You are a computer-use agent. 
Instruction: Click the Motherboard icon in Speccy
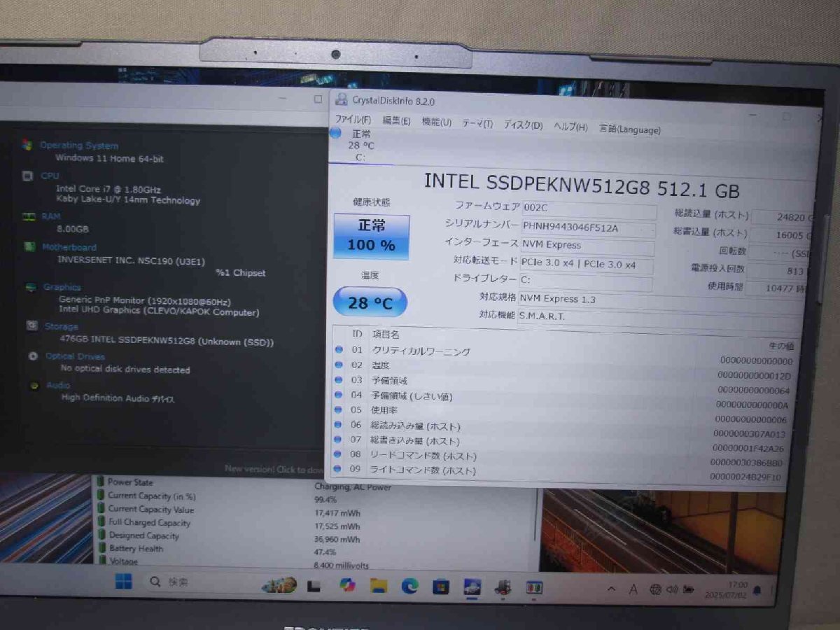(x=29, y=247)
